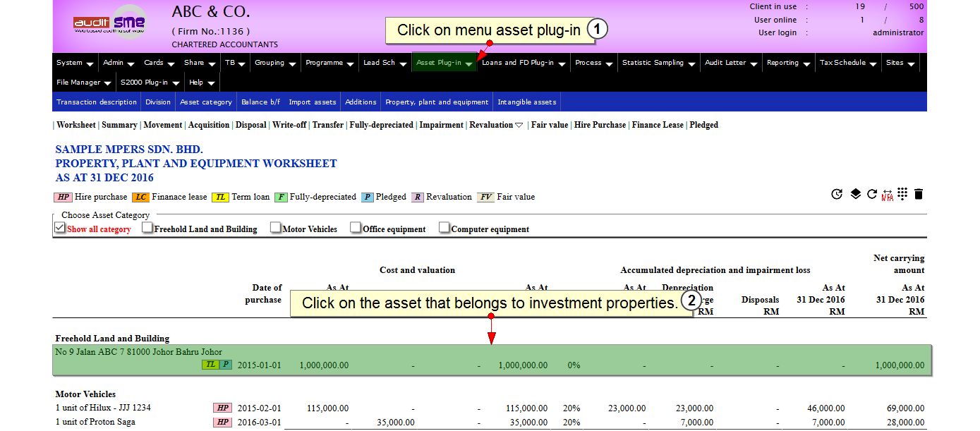
Task: Tick the Motor Vehicles category checkbox
Action: (x=275, y=228)
